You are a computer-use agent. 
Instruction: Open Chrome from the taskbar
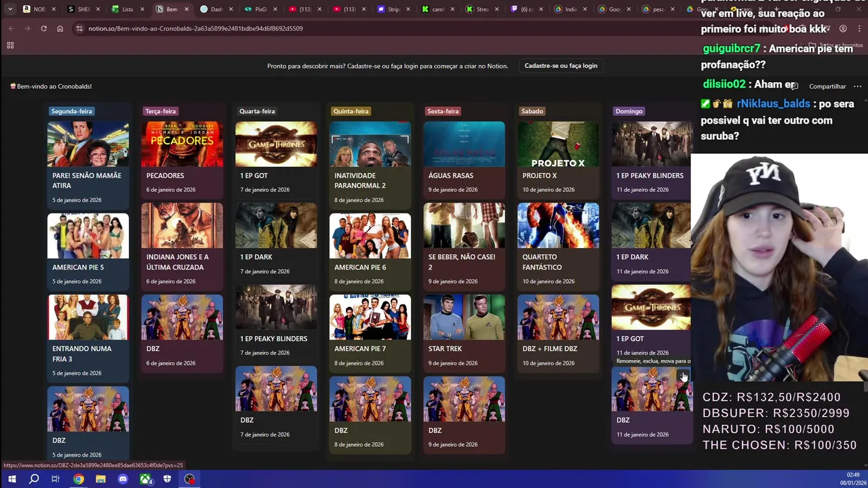tap(79, 479)
